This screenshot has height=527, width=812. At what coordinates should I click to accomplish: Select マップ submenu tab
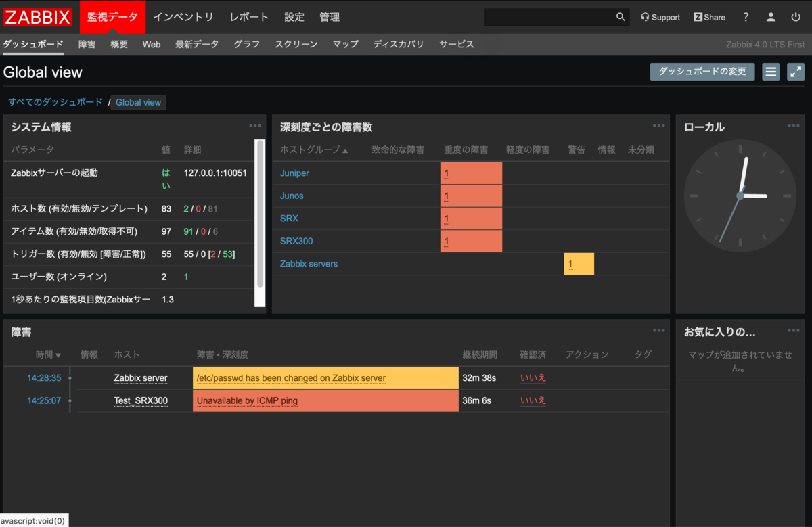346,44
